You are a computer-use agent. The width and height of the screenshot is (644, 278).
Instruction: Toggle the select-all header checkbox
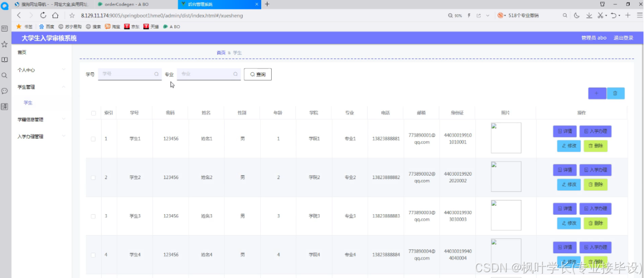pyautogui.click(x=93, y=113)
